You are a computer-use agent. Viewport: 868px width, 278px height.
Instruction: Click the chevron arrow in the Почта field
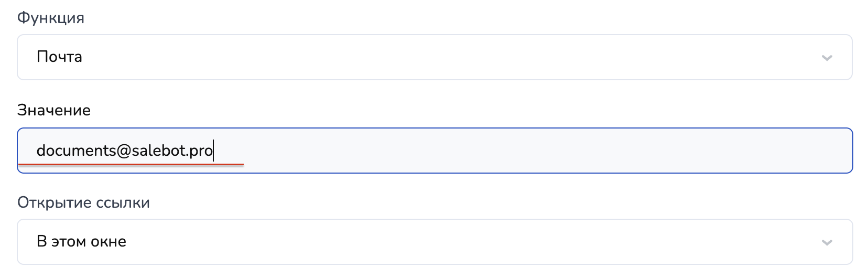tap(827, 58)
